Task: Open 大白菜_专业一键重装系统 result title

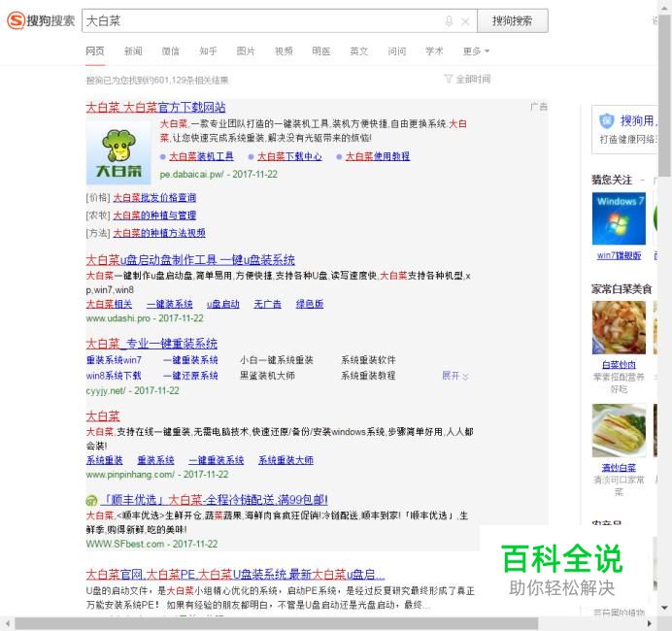Action: tap(151, 343)
